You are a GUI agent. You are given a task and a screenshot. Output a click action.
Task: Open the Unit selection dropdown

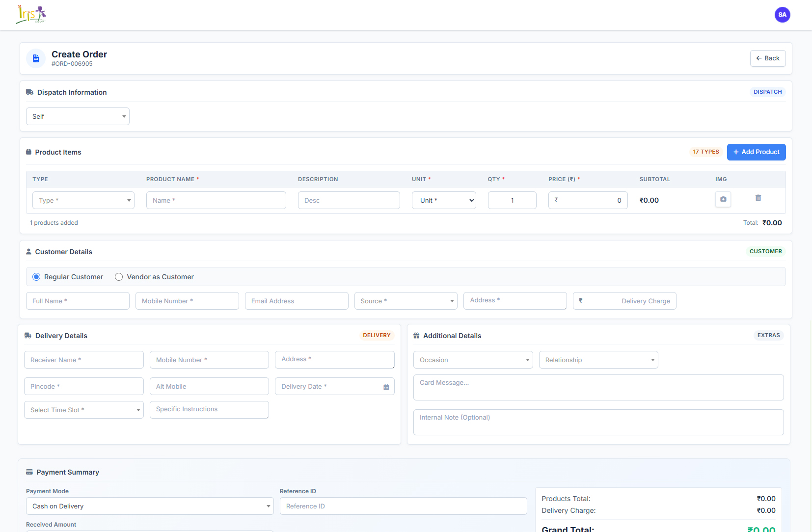[x=443, y=200]
